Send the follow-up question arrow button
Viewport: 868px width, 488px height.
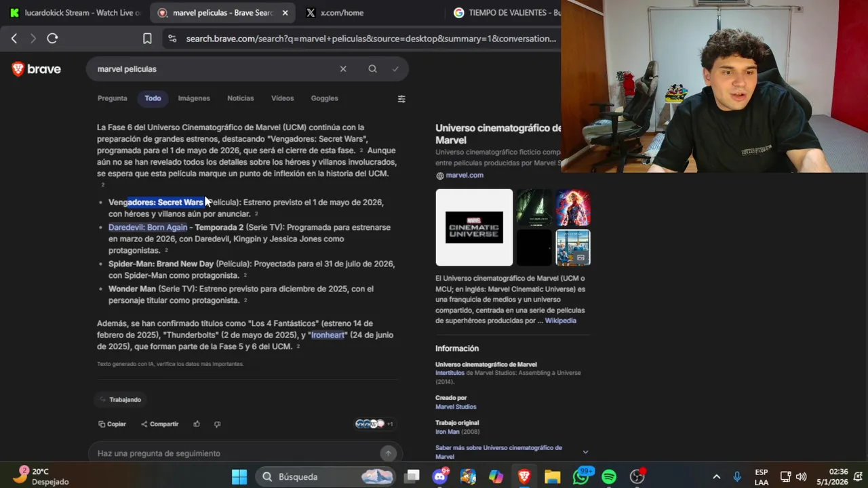tap(388, 453)
